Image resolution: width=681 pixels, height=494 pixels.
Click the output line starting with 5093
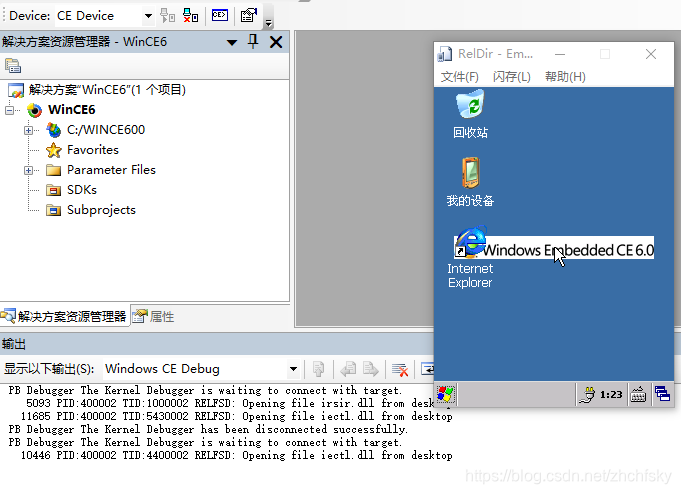click(230, 403)
